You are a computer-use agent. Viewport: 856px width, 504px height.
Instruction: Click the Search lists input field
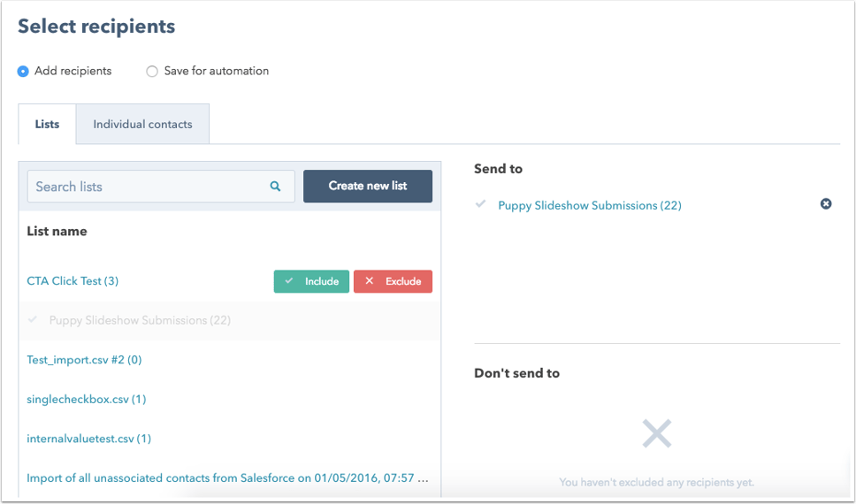[x=161, y=187]
